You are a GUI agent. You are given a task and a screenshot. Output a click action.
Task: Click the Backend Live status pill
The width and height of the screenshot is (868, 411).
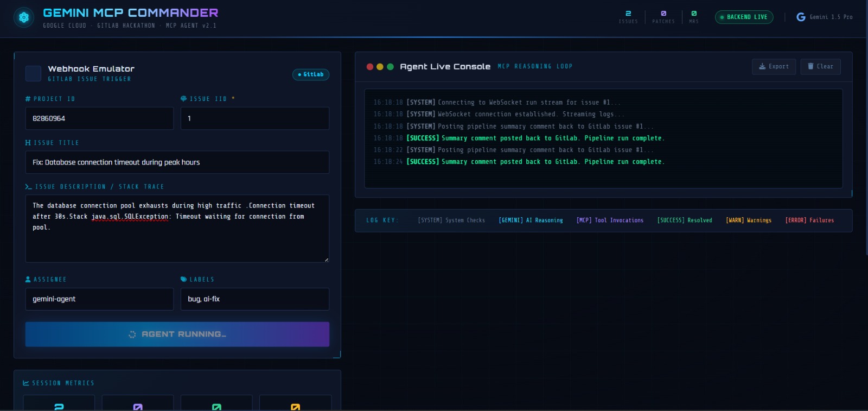click(x=744, y=17)
